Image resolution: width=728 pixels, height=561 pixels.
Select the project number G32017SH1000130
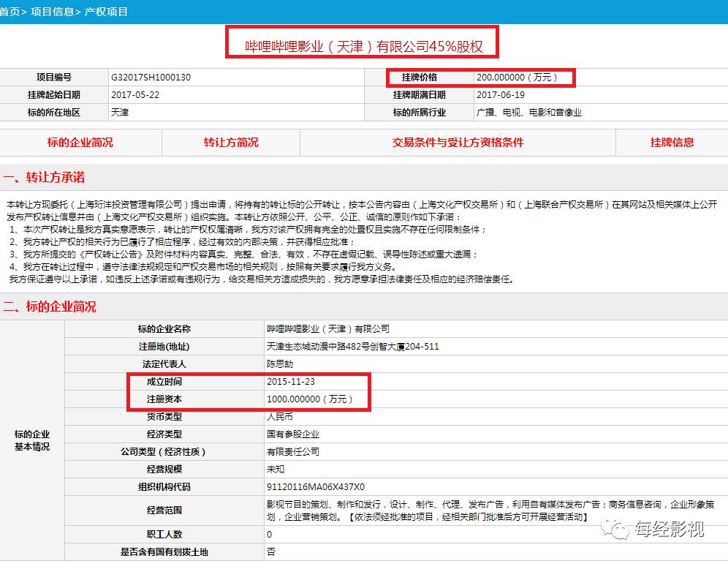[148, 78]
